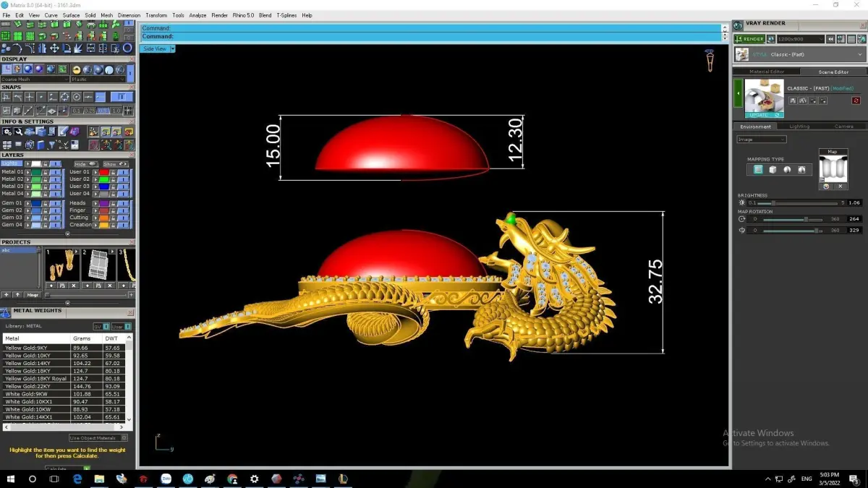Click the blue ring icon in top toolbar
868x488 pixels.
click(127, 48)
